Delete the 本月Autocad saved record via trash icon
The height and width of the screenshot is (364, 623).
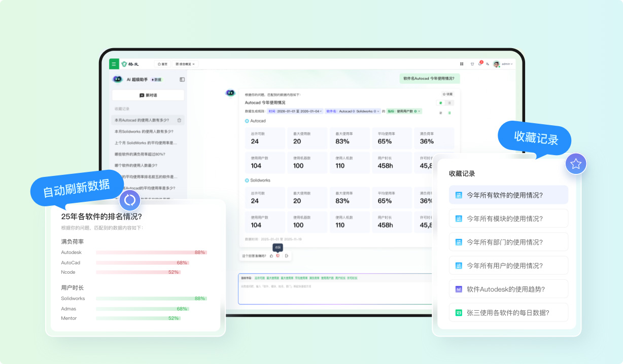tap(179, 120)
